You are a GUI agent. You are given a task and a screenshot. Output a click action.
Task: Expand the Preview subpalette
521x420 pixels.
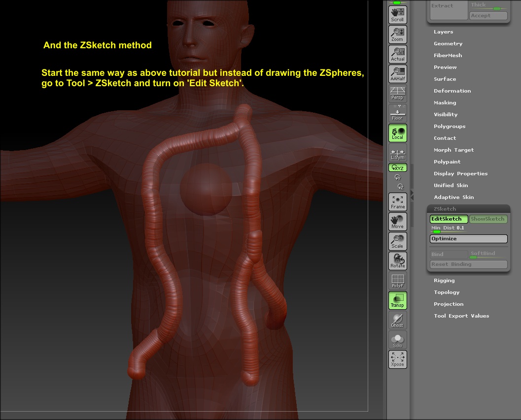445,67
